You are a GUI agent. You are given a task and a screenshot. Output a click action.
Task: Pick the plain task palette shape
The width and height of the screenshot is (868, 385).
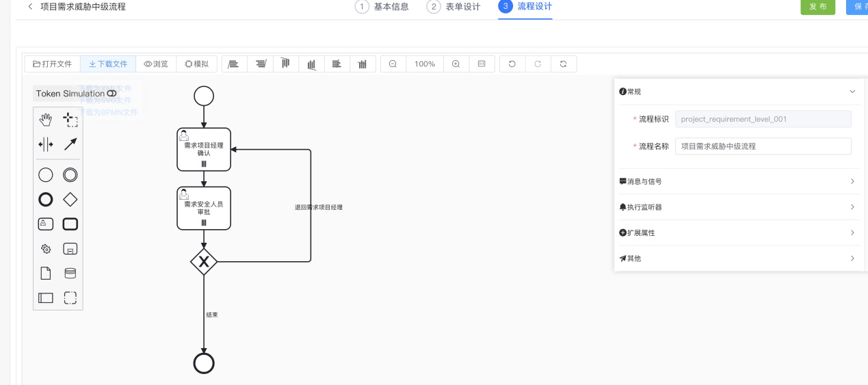tap(70, 224)
